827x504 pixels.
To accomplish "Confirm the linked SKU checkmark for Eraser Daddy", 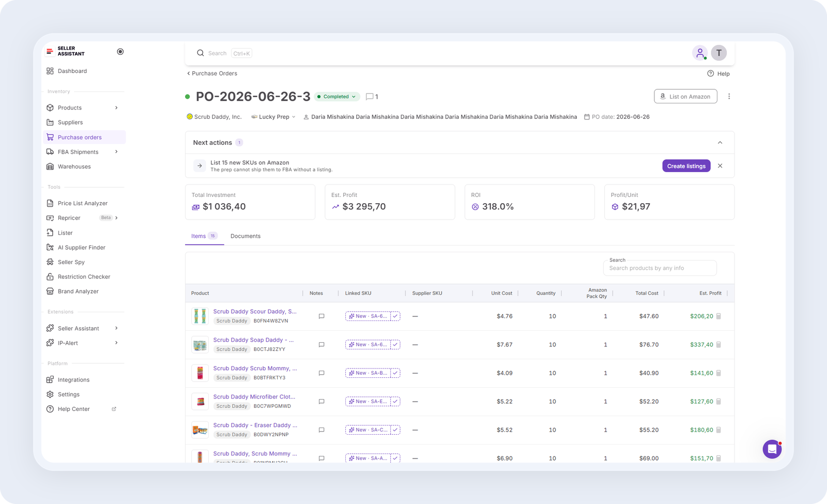I will pyautogui.click(x=395, y=430).
